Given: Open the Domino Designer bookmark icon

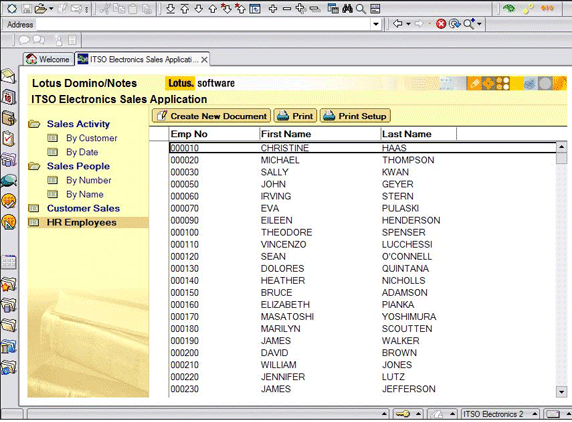Looking at the screenshot, I should [x=8, y=222].
